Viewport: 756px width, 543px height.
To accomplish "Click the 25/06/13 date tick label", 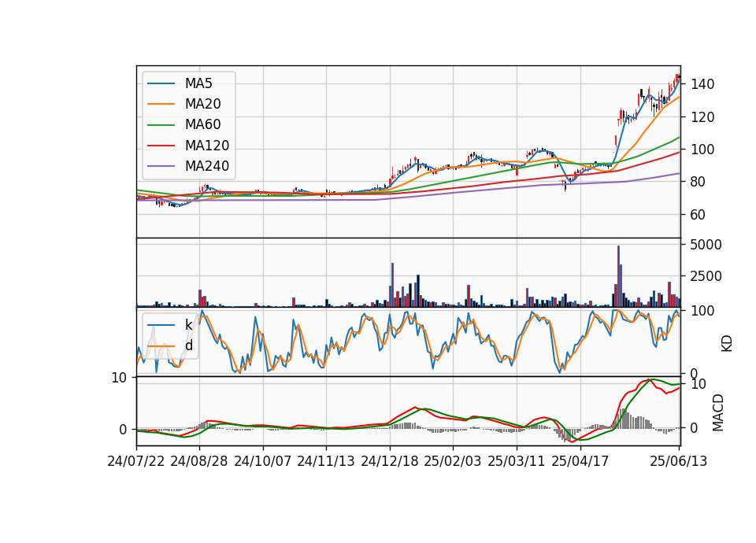I will tap(678, 461).
